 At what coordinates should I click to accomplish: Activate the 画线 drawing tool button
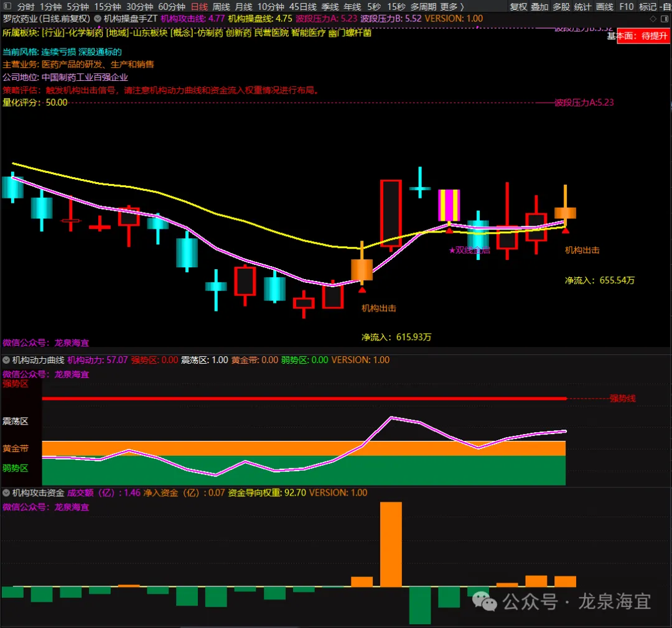coord(605,7)
